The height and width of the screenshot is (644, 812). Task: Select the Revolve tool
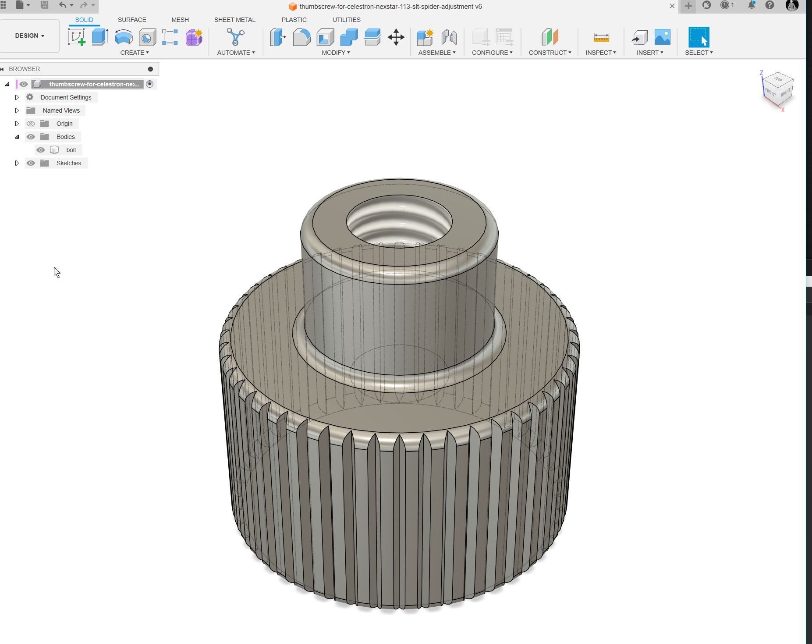tap(124, 37)
